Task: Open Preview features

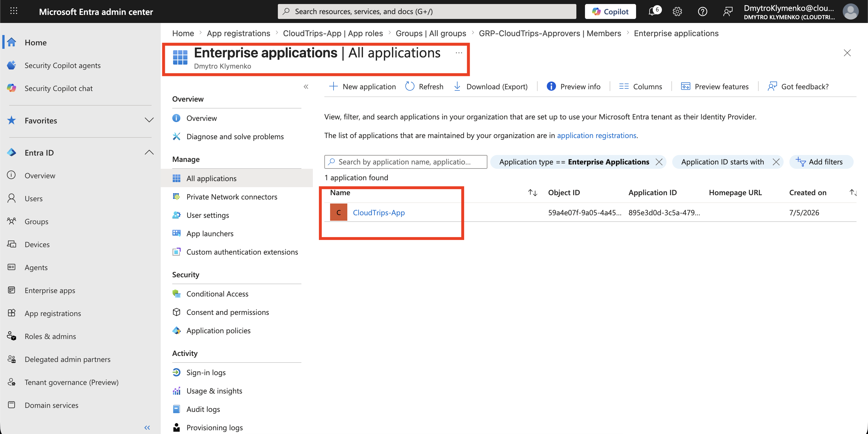Action: pyautogui.click(x=715, y=87)
